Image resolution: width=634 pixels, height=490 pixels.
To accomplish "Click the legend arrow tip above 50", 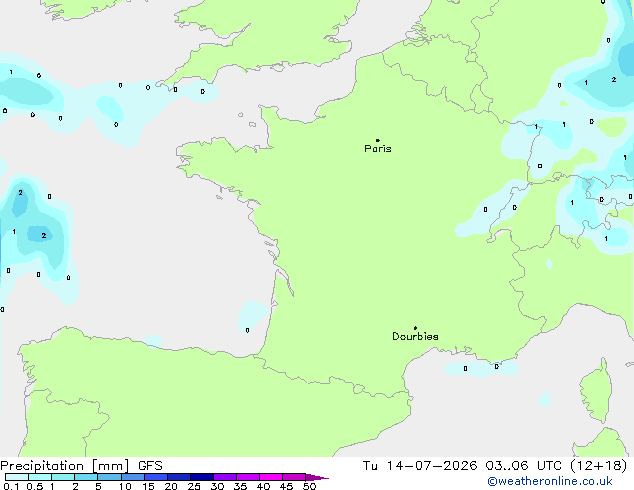I will (x=317, y=477).
